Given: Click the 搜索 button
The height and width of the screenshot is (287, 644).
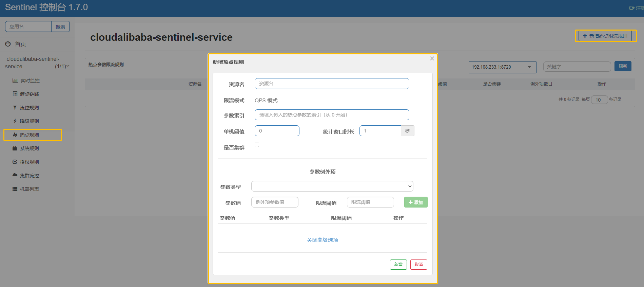Looking at the screenshot, I should click(60, 26).
